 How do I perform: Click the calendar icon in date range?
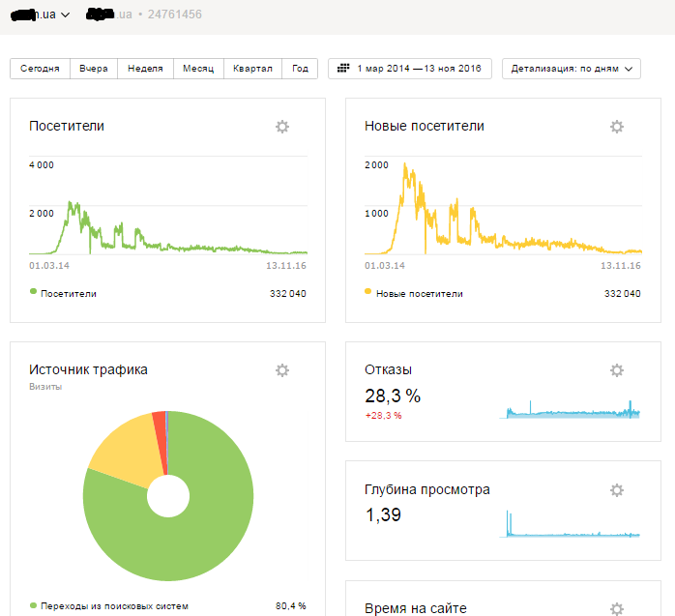(x=344, y=69)
